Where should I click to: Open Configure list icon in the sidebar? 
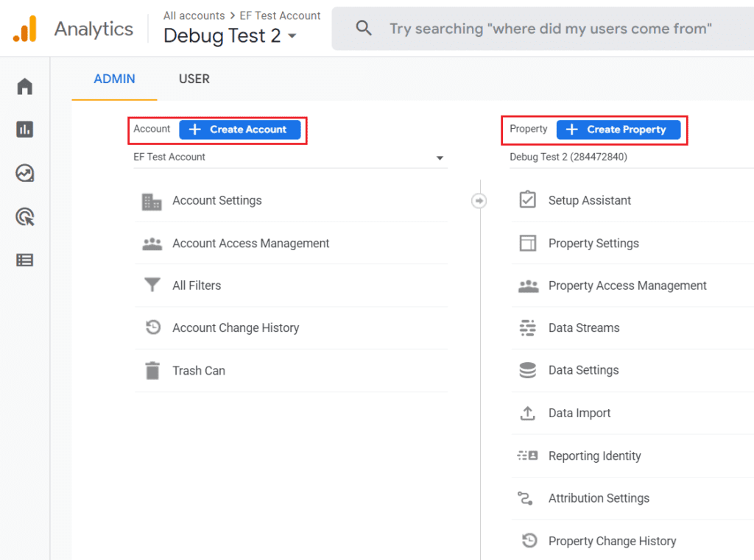(x=25, y=260)
